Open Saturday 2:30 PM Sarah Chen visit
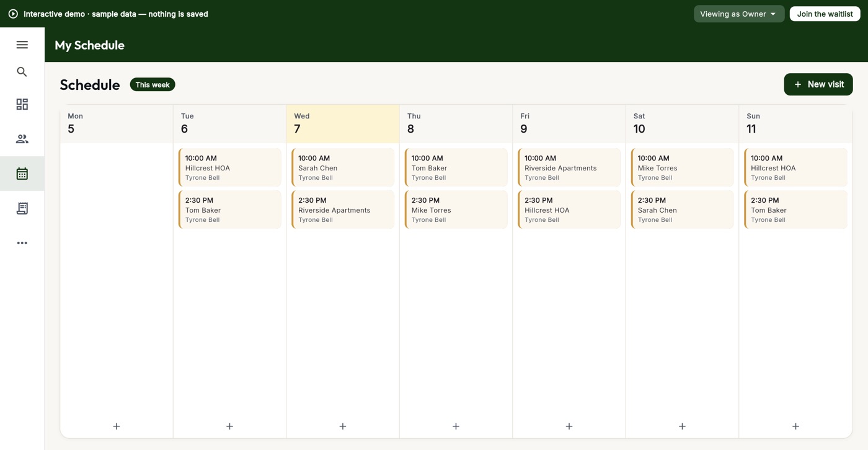Image resolution: width=868 pixels, height=450 pixels. 683,210
